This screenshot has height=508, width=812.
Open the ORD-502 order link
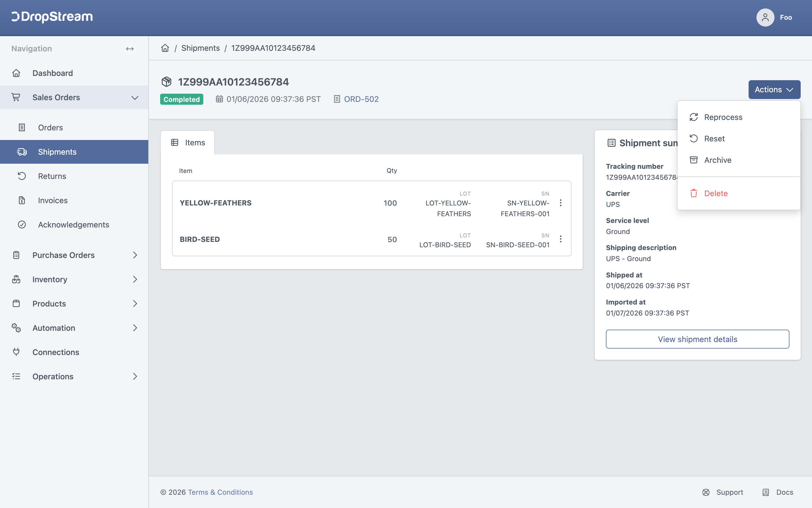click(361, 99)
